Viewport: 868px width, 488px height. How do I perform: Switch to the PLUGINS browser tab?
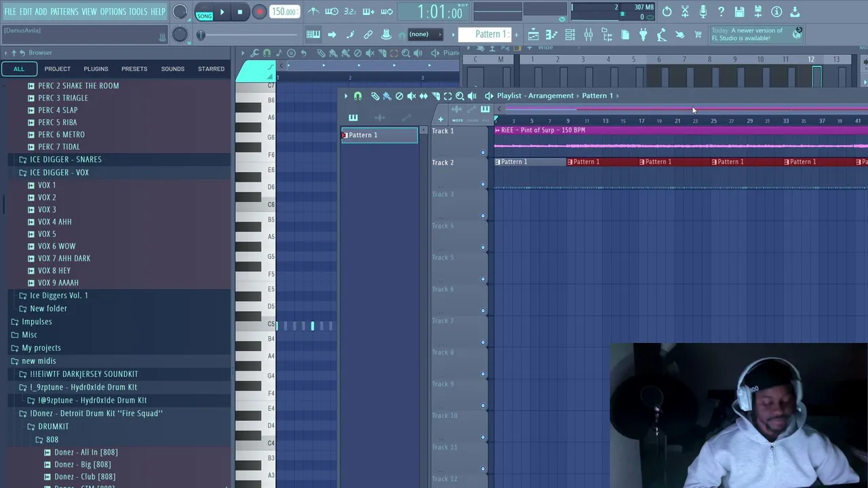[96, 68]
